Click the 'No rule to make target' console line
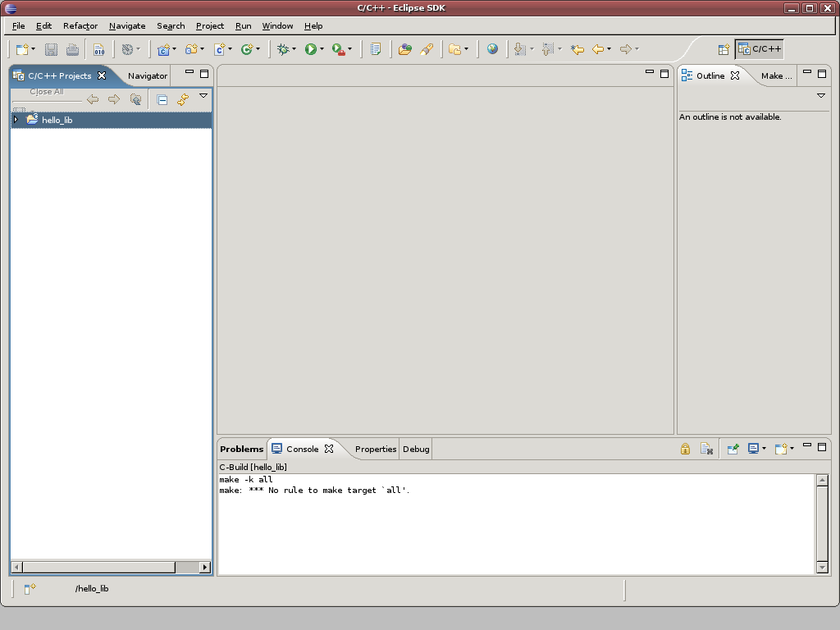Viewport: 840px width, 630px height. pos(314,491)
